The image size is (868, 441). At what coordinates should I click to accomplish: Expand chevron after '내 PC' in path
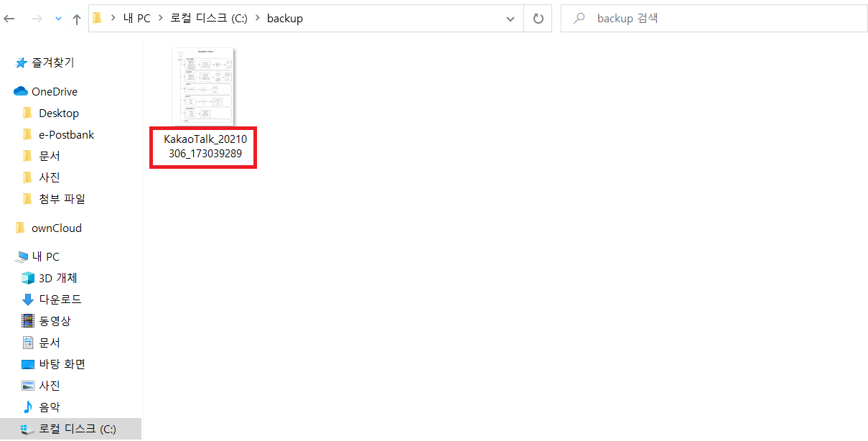click(x=161, y=19)
